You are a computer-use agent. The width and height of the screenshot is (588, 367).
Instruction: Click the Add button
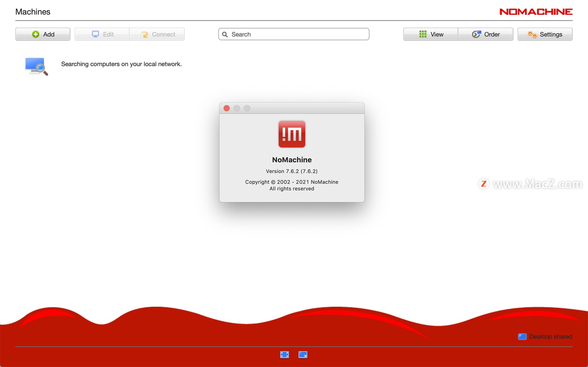(42, 34)
